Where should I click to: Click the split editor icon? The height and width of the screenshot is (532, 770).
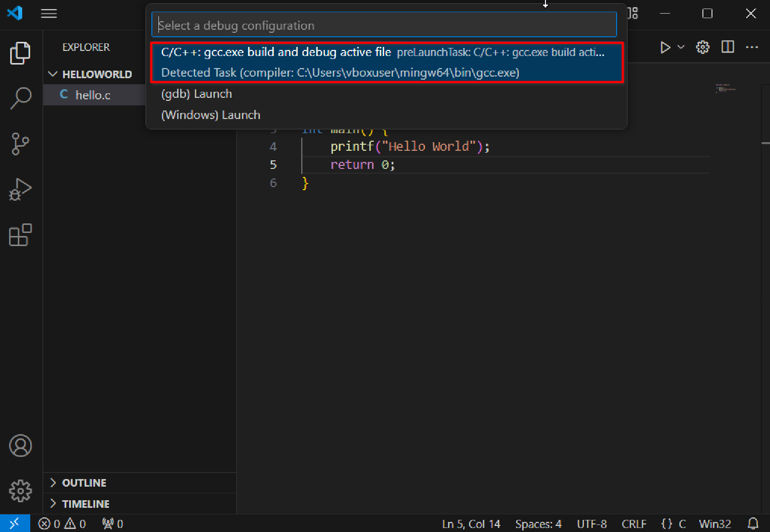point(728,47)
